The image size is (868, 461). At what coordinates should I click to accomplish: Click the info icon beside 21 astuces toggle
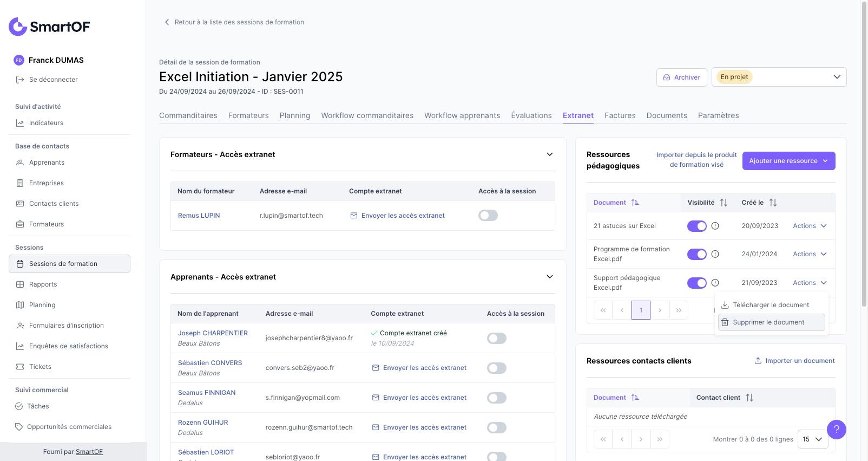(x=715, y=226)
